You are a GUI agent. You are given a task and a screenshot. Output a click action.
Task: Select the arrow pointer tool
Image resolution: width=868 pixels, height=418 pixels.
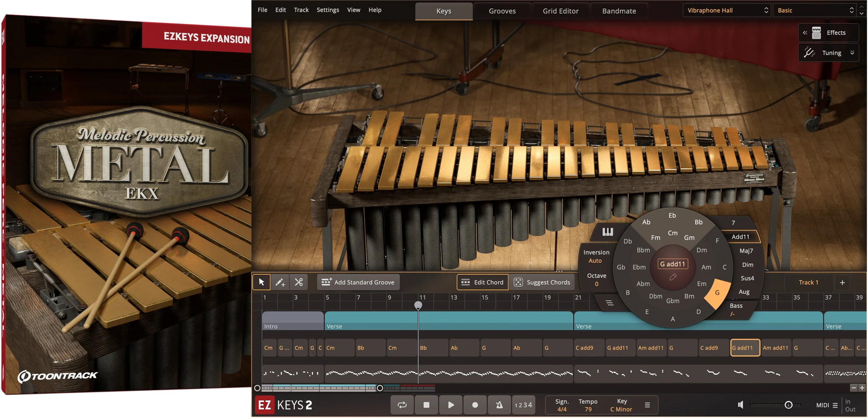[x=261, y=282]
